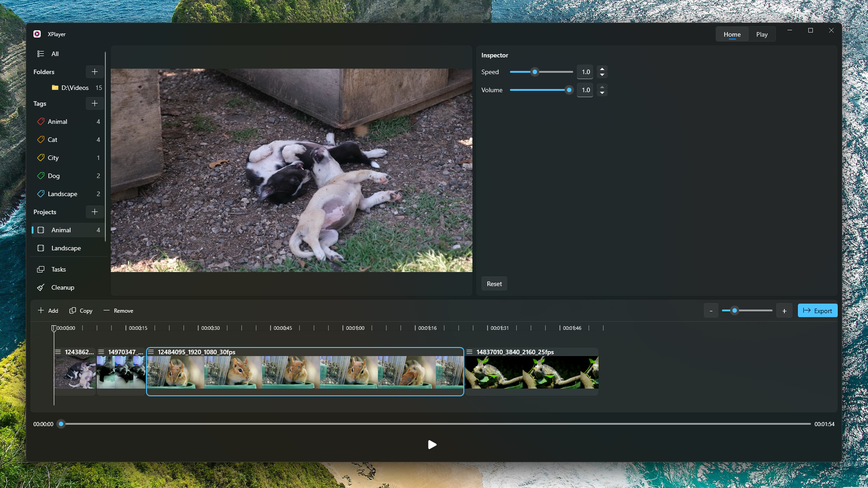868x488 pixels.
Task: Click timeline zoom-in plus button
Action: pyautogui.click(x=784, y=311)
